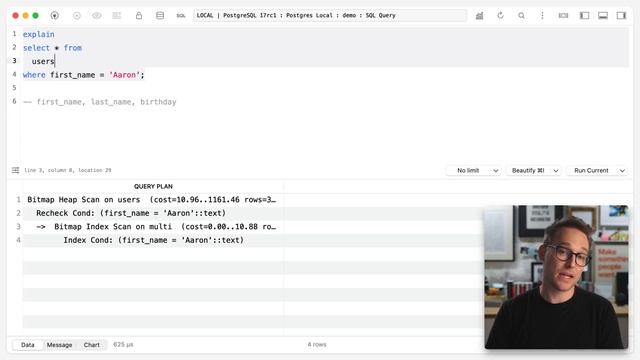Open the search magnifier in toolbar
Viewport: 640px width, 360px height.
[x=521, y=16]
